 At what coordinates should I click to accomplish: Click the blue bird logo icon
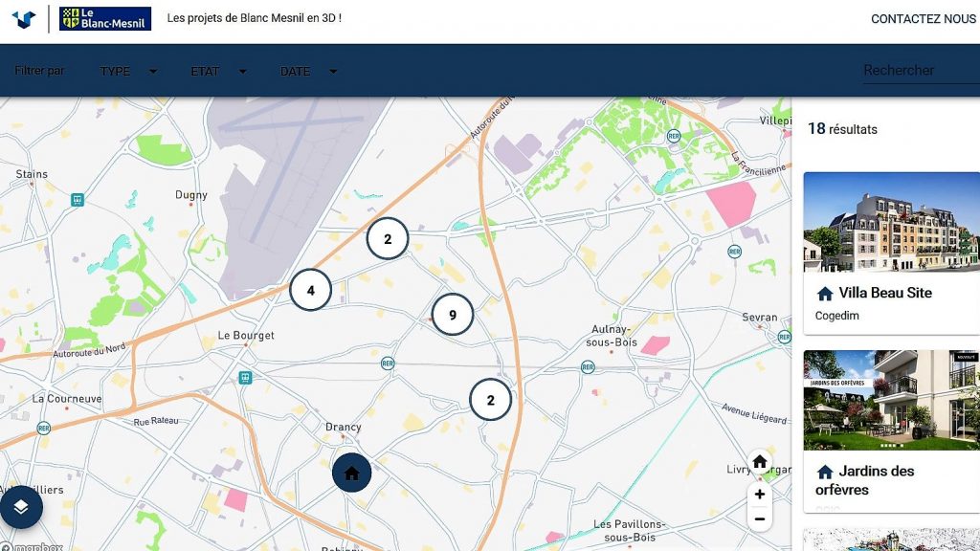tap(24, 19)
